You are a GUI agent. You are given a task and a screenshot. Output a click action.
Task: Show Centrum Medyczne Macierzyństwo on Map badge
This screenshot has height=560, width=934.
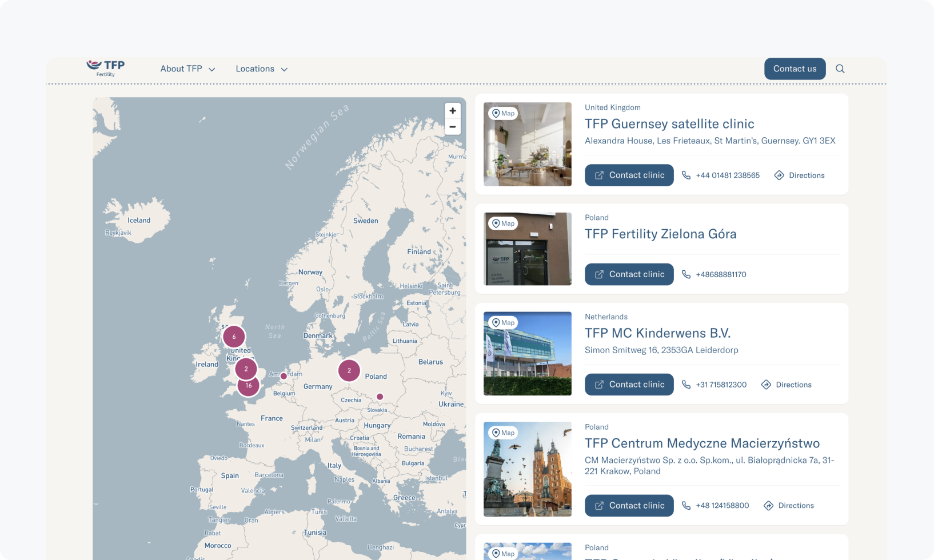point(503,433)
